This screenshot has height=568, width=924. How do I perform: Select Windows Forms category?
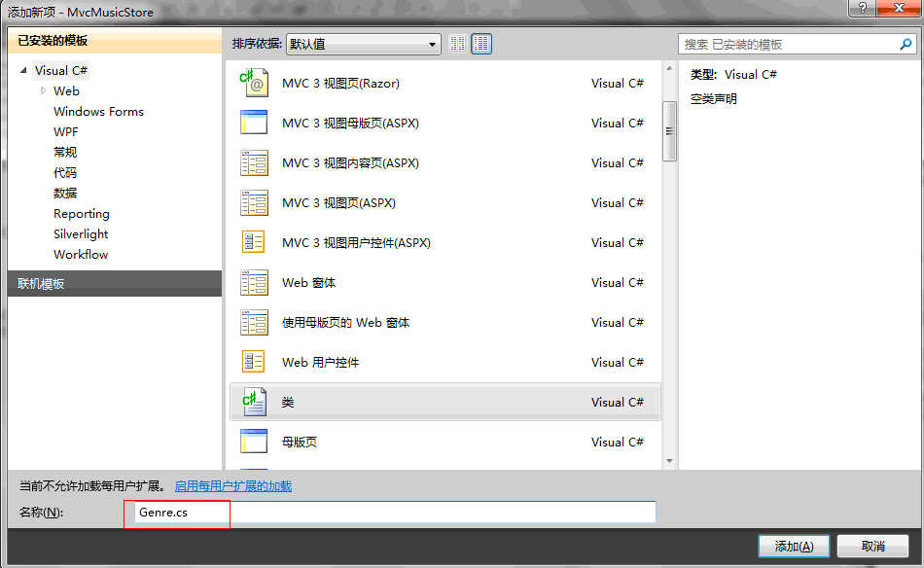point(98,111)
